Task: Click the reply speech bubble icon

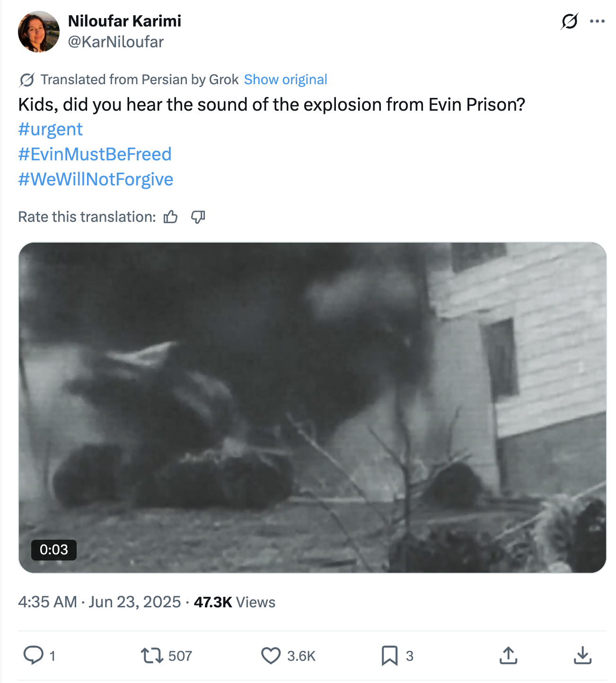Action: tap(33, 656)
